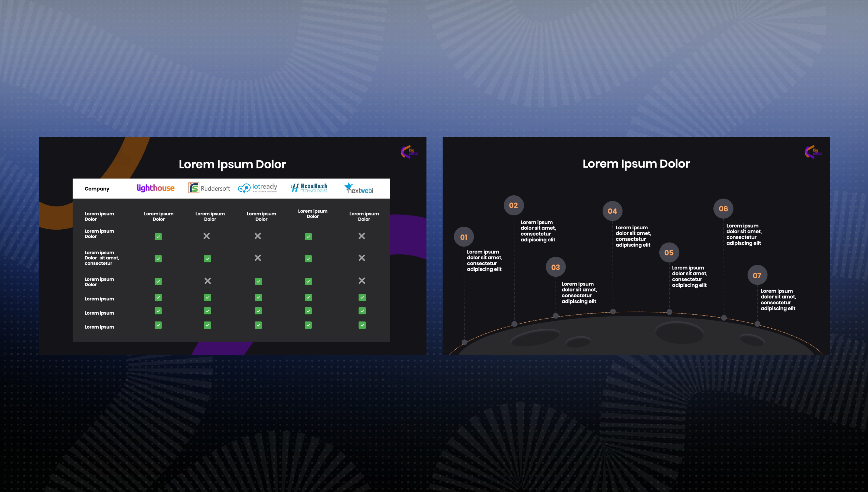Image resolution: width=868 pixels, height=492 pixels.
Task: Click X under nextwebi in 'sit amet' row
Action: click(x=362, y=258)
